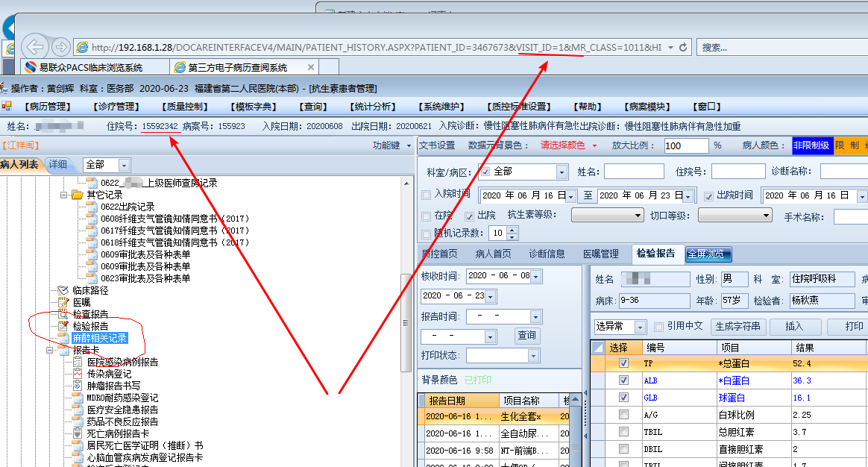This screenshot has height=467, width=868.
Task: Open the 病历管理 menu
Action: 48,107
